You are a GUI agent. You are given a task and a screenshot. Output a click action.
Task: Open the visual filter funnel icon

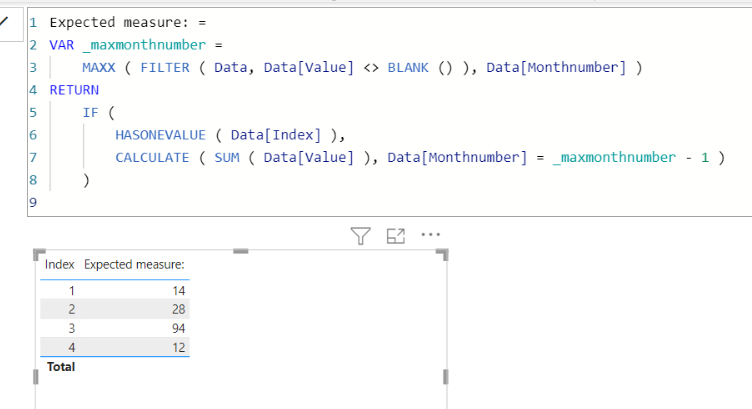click(360, 235)
